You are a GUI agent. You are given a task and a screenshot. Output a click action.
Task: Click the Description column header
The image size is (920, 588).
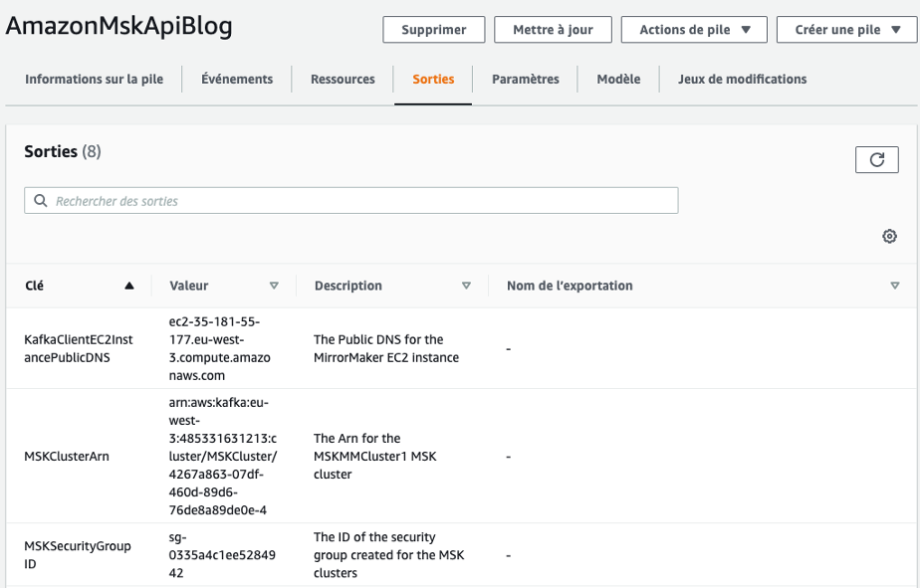pyautogui.click(x=347, y=286)
